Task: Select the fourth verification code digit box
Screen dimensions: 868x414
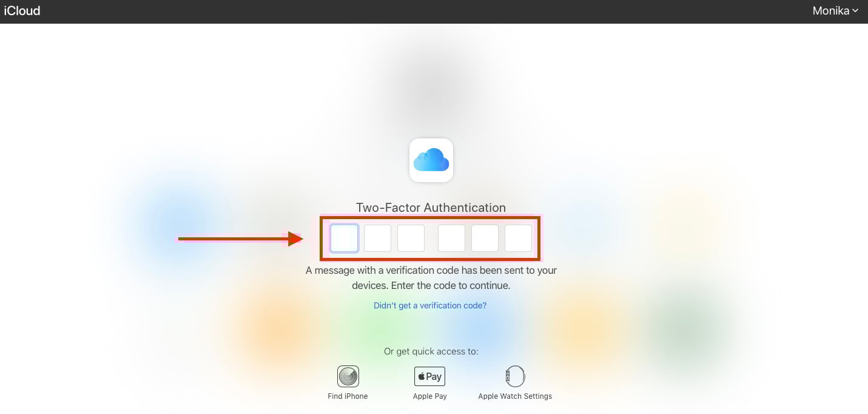Action: (x=451, y=238)
